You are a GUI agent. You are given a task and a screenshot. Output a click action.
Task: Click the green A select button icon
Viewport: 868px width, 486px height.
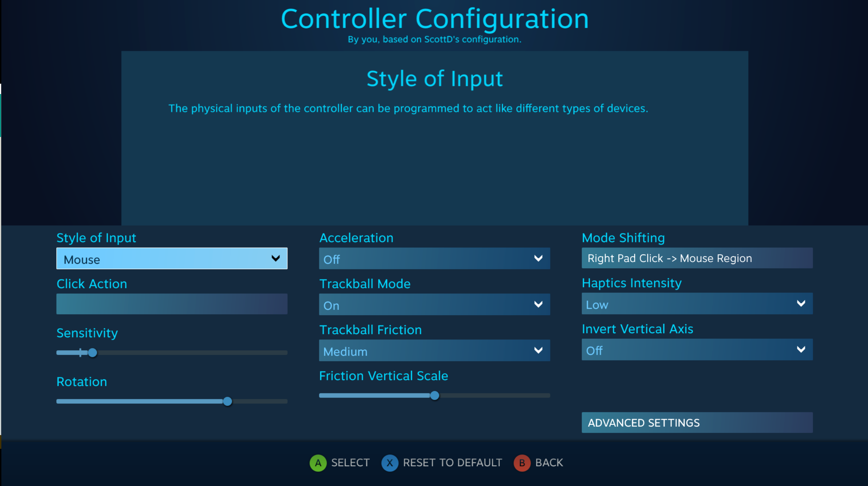pos(318,463)
